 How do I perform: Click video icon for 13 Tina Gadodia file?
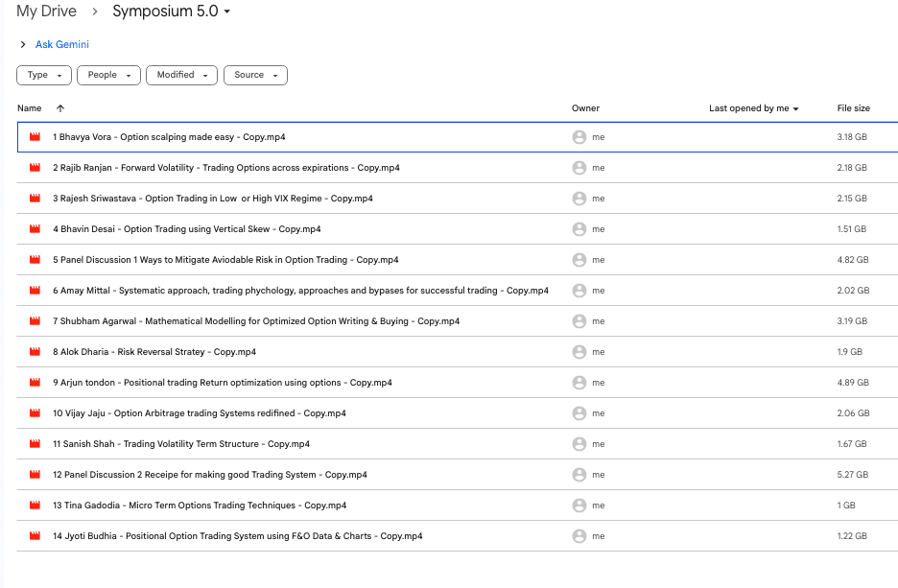[x=35, y=505]
